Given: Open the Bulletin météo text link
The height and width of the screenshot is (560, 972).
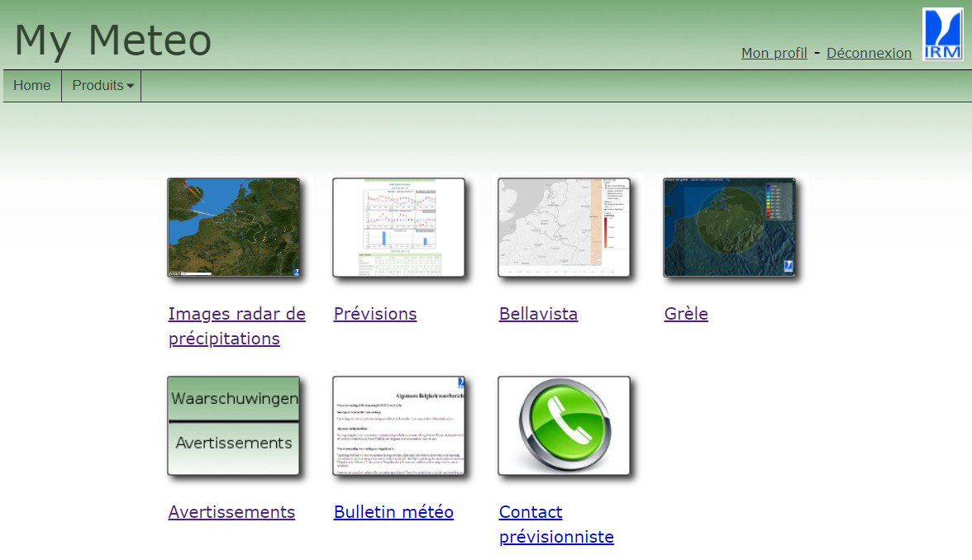Looking at the screenshot, I should click(x=393, y=512).
